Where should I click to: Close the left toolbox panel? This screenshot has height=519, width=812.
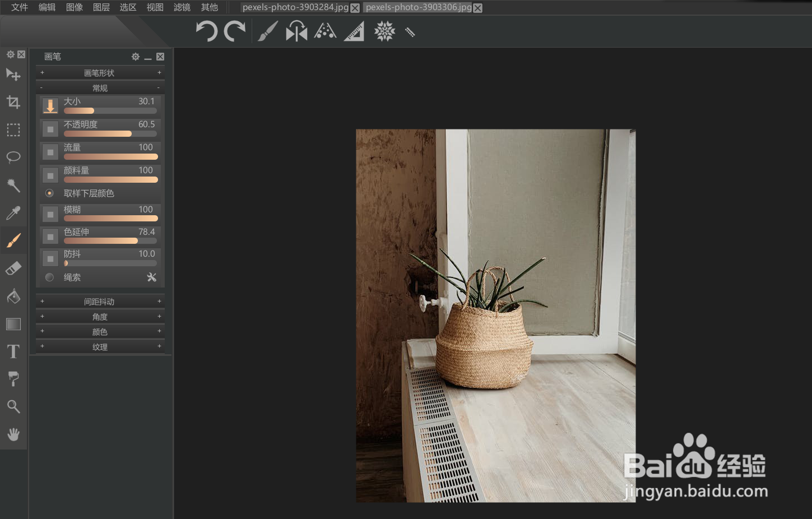21,54
